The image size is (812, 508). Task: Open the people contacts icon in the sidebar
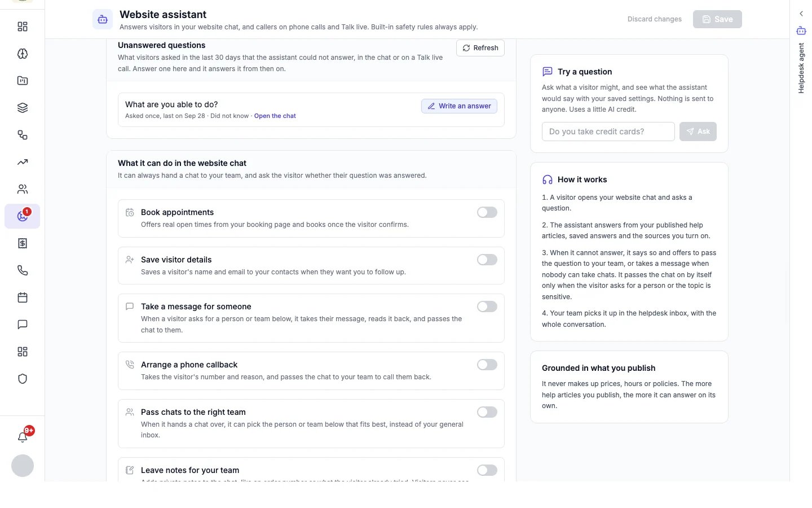23,189
